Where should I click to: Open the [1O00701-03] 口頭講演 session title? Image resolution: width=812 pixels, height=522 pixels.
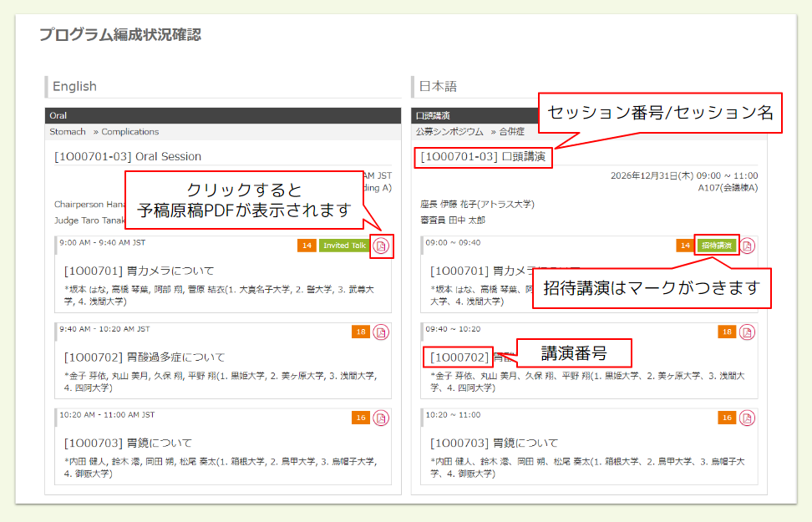point(485,156)
